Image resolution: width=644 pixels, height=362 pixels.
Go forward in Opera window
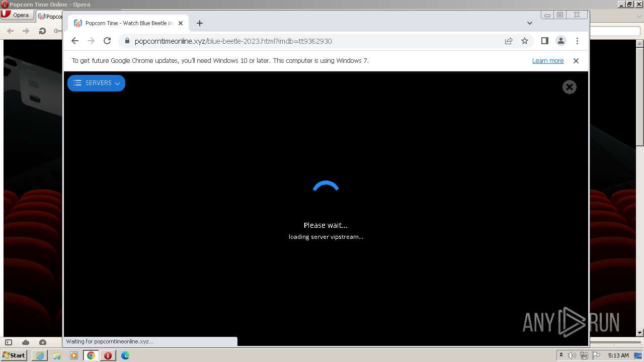(26, 31)
